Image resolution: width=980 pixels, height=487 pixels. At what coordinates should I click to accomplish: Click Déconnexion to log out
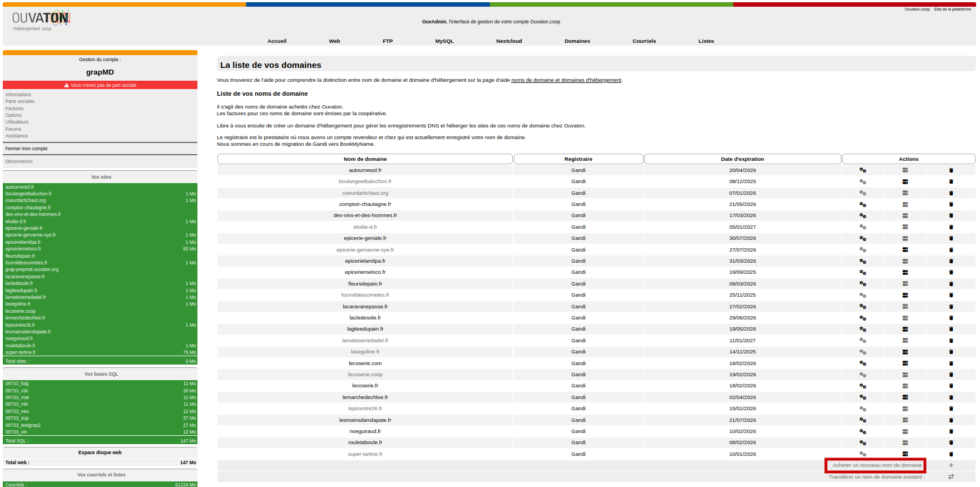point(19,161)
